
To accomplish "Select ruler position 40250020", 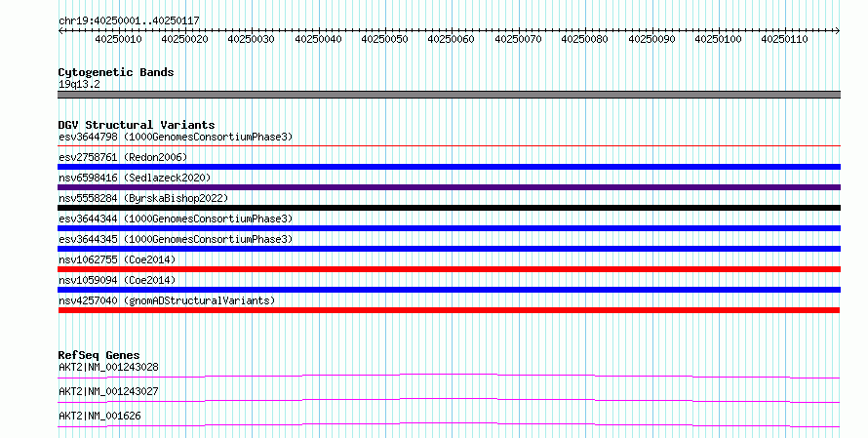I will (185, 39).
